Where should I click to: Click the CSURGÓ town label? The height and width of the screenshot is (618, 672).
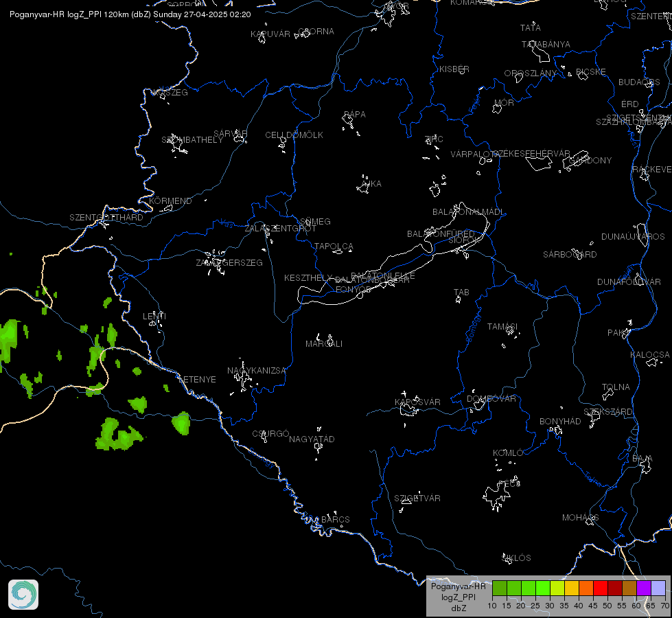(270, 434)
